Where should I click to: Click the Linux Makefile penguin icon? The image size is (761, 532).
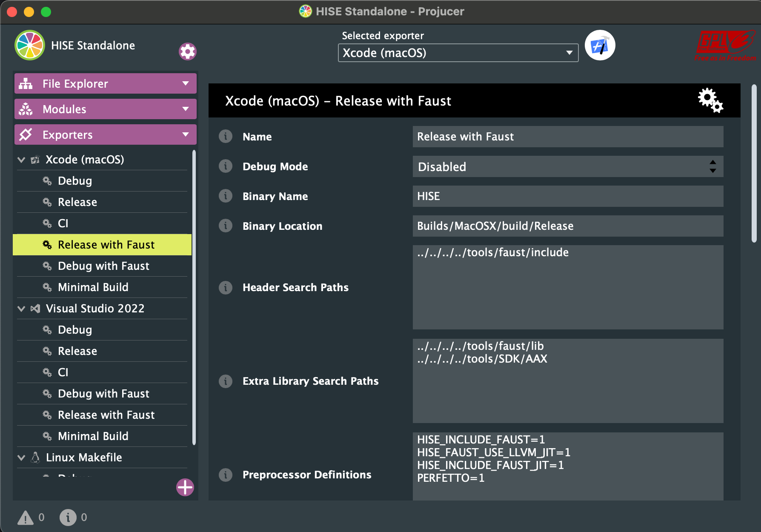[x=36, y=458]
